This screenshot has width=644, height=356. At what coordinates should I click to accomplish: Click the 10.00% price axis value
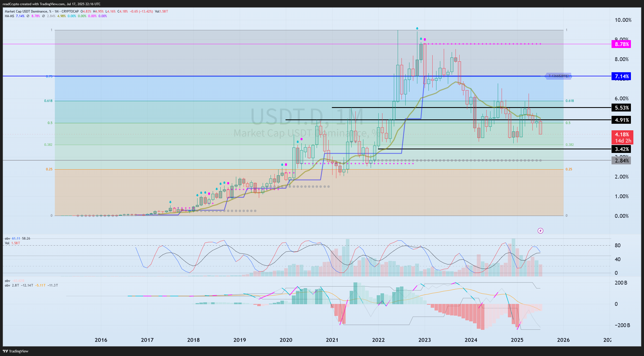[623, 20]
